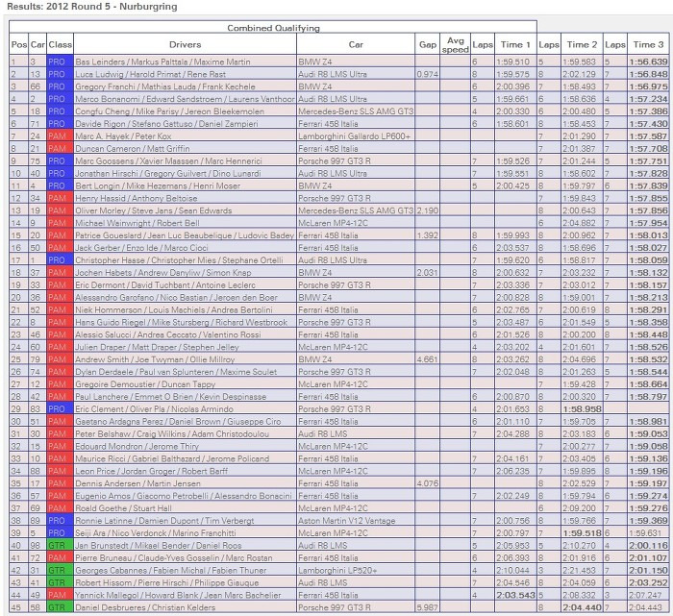Click 'Mercedes-Benz SLS AMG GT3' in Congfu Cheng row
673x616 pixels.
356,111
